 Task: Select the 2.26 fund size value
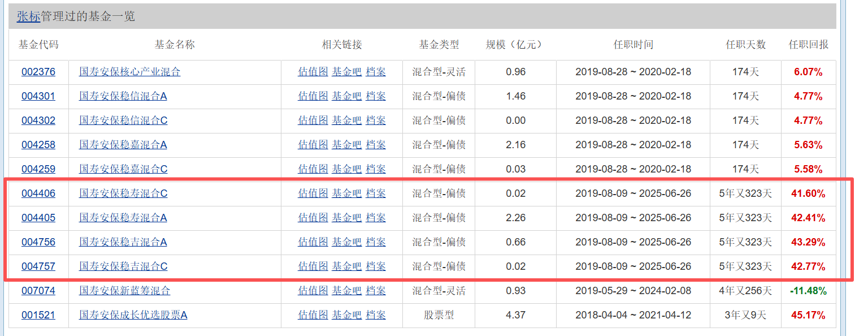coord(515,218)
